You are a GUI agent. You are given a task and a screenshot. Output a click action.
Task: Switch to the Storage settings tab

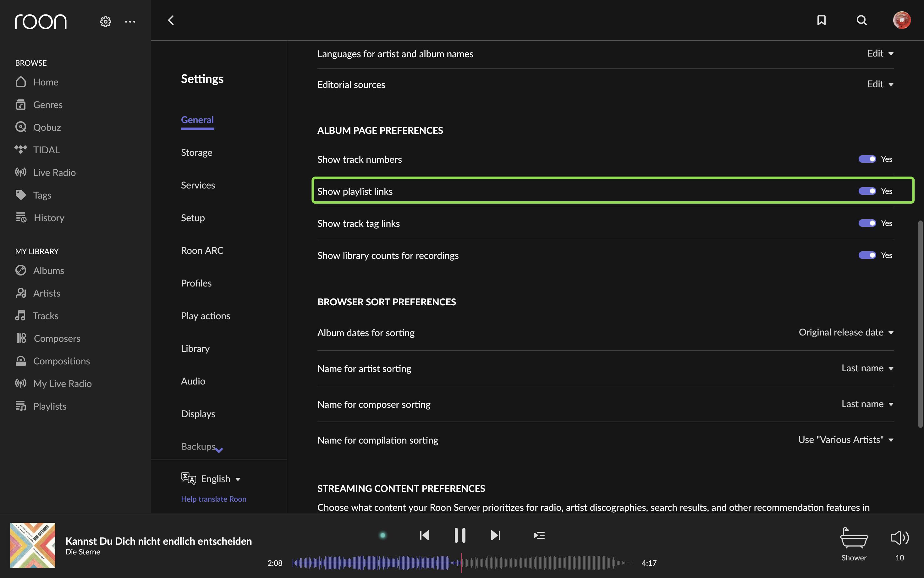(196, 153)
